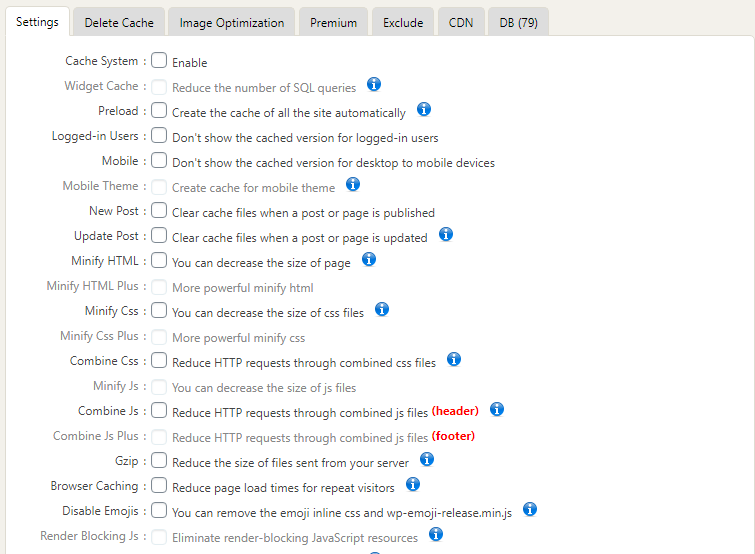Select the Exclude tab

pos(402,22)
